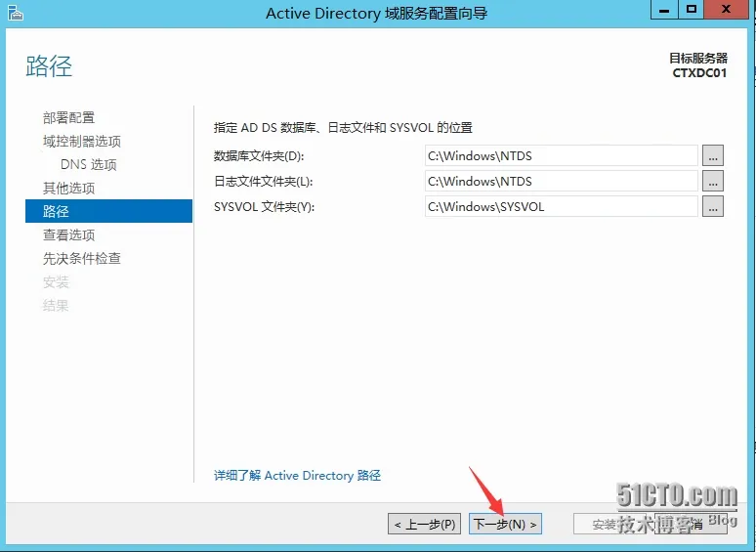The height and width of the screenshot is (552, 756).
Task: Click 上一步(P) to go back
Action: (x=424, y=524)
